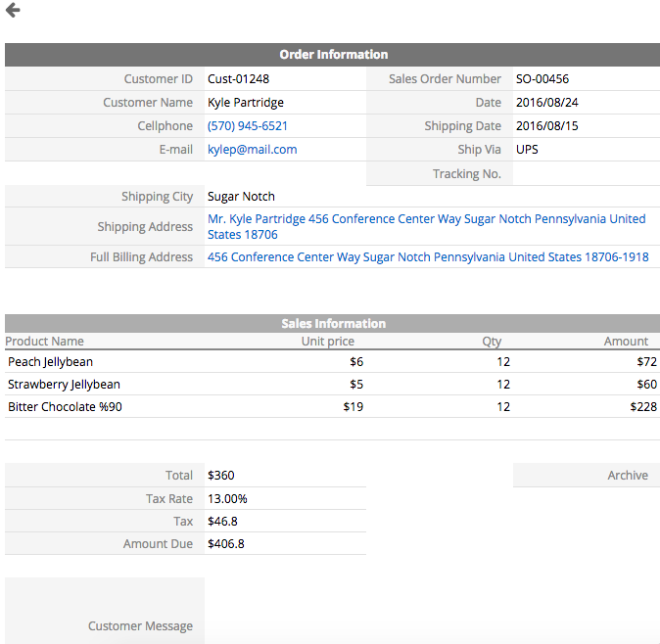
Task: Click the Customer ID label
Action: pyautogui.click(x=158, y=78)
